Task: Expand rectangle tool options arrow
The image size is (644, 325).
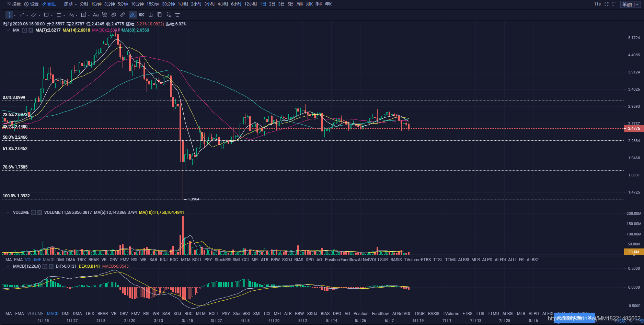Action: [x=52, y=15]
